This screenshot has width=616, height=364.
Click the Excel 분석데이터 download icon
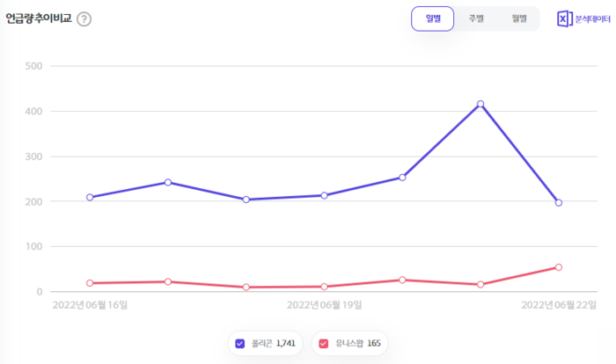564,18
